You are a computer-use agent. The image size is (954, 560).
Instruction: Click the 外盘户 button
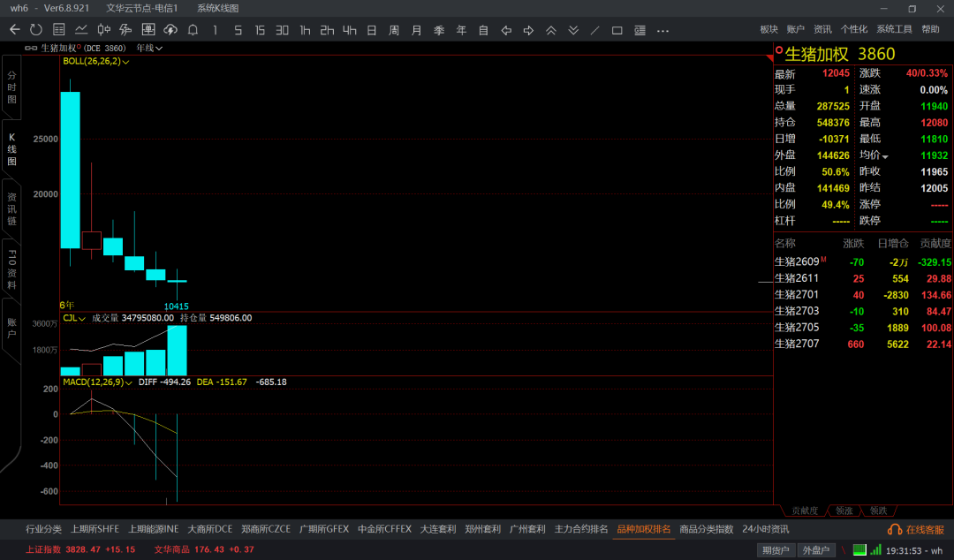pyautogui.click(x=816, y=549)
